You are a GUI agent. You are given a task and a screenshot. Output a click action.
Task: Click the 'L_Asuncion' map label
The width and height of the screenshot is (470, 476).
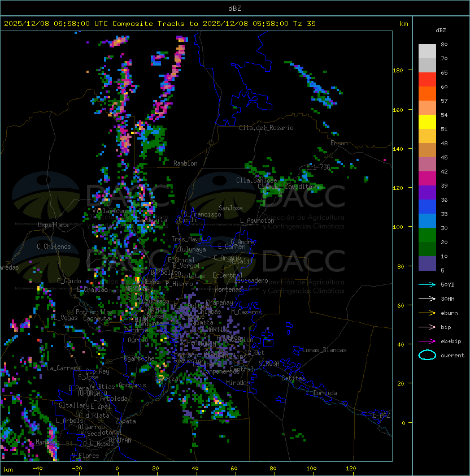click(x=257, y=220)
